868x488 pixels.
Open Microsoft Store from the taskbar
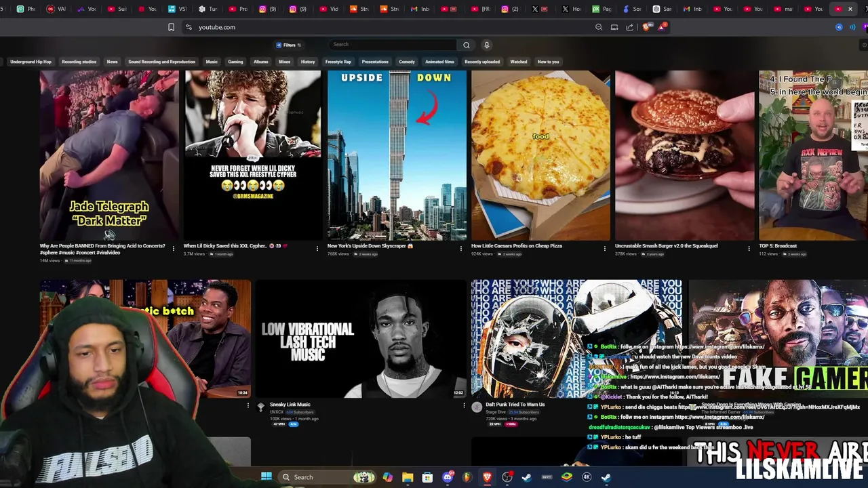[427, 477]
